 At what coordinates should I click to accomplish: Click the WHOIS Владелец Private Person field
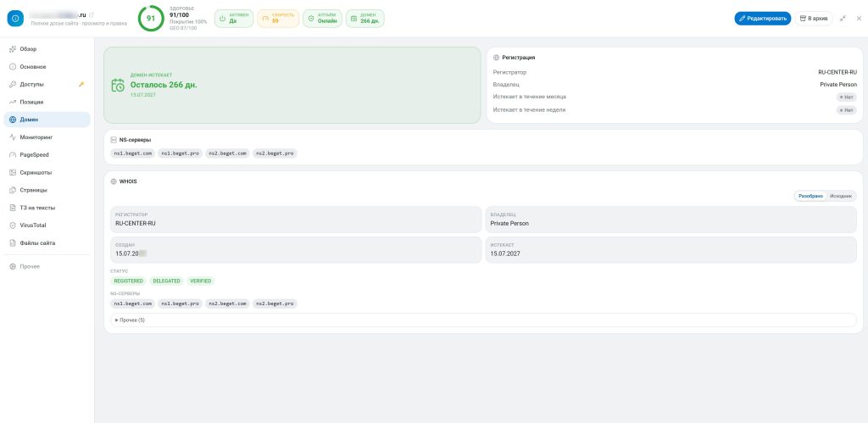671,220
